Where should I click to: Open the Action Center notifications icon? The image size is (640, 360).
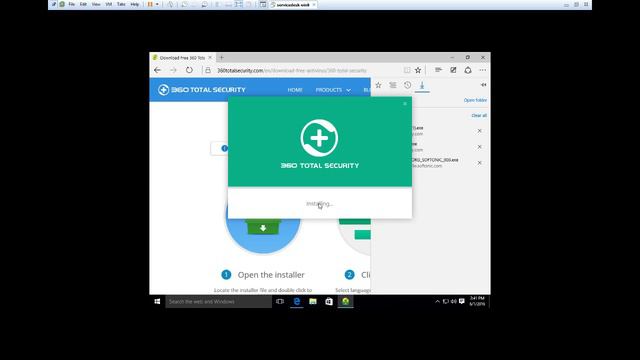(462, 302)
